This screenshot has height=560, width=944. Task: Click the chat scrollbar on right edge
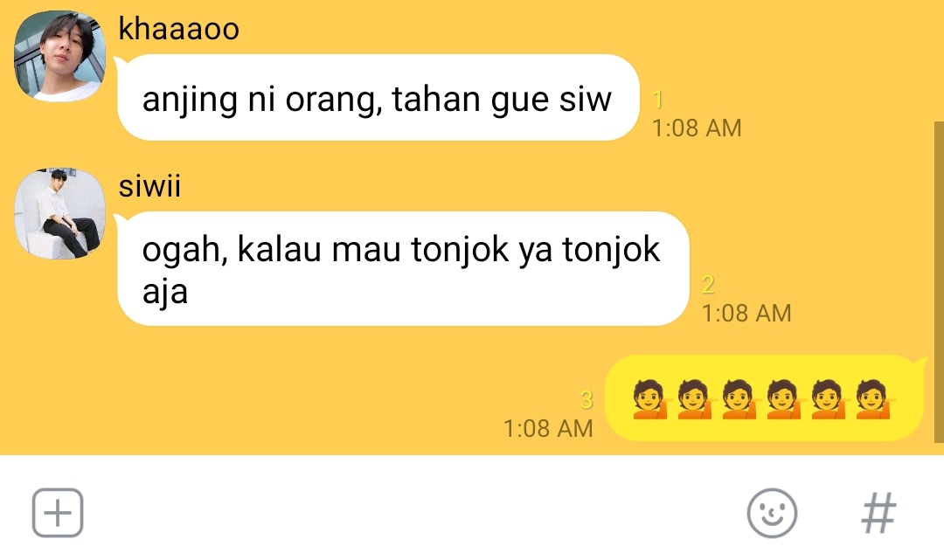(939, 282)
